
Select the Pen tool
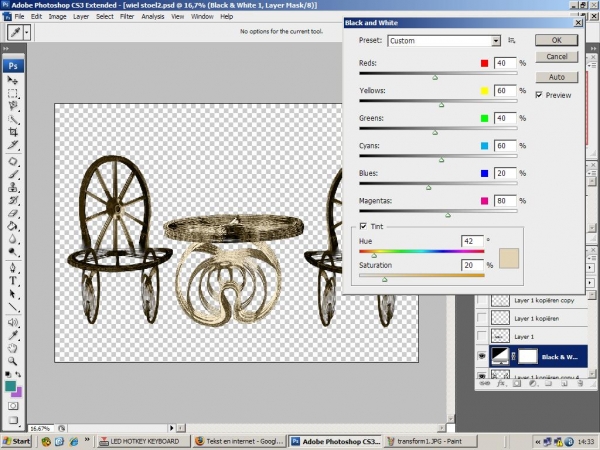(x=13, y=267)
